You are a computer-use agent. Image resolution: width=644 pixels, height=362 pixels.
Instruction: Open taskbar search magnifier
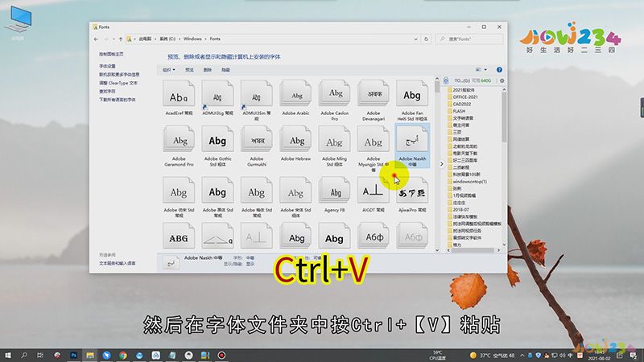point(24,355)
